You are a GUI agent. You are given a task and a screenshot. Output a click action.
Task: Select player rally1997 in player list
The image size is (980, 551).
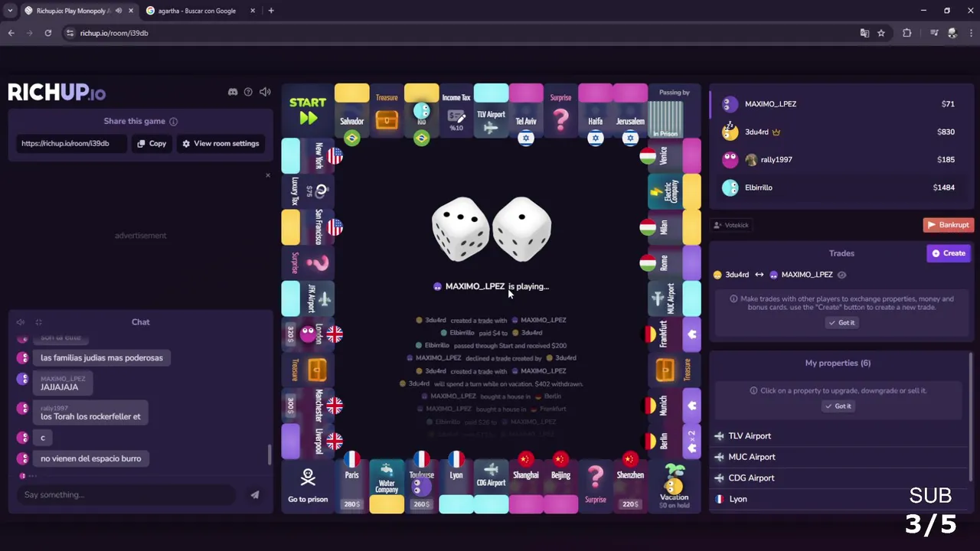(840, 159)
